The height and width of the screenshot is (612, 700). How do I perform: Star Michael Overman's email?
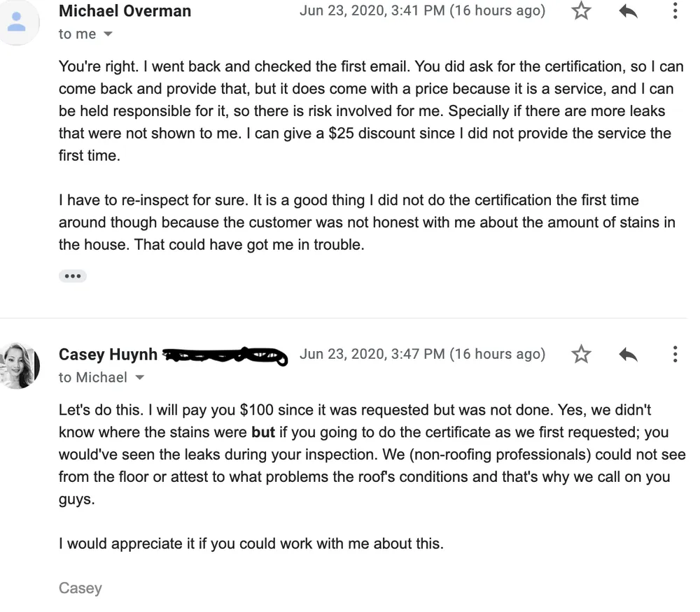(x=581, y=11)
